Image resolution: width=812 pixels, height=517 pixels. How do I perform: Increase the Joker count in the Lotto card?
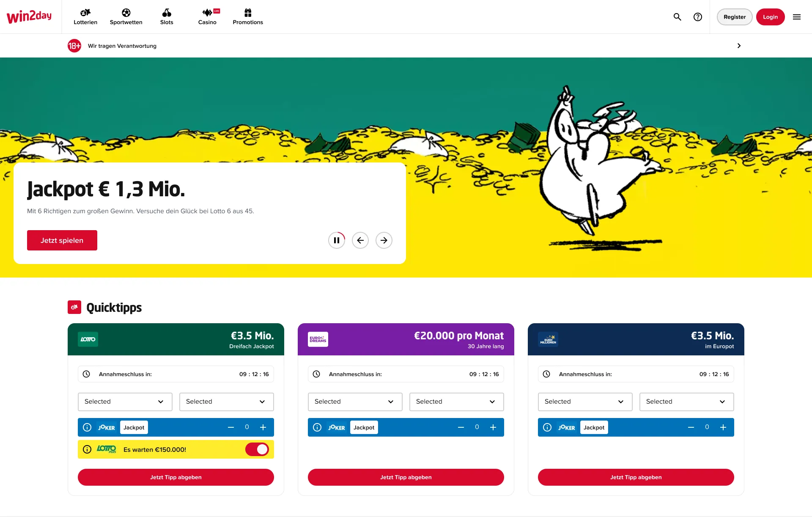point(263,427)
